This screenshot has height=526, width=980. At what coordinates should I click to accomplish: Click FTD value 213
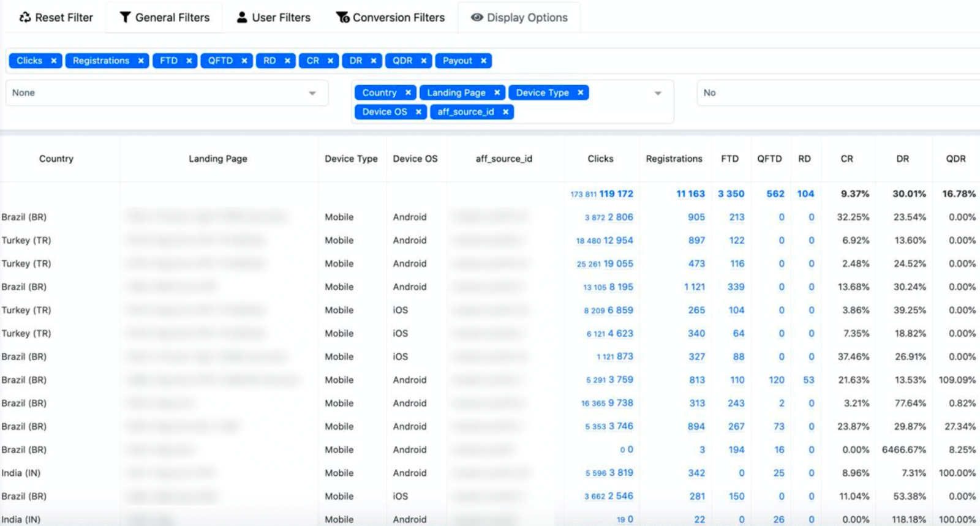tap(737, 217)
